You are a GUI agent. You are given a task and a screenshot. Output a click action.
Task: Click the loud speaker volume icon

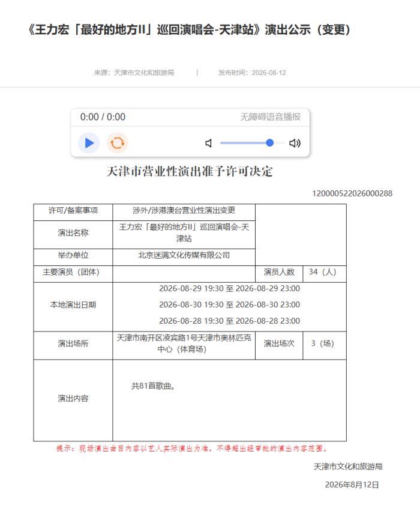[x=295, y=143]
